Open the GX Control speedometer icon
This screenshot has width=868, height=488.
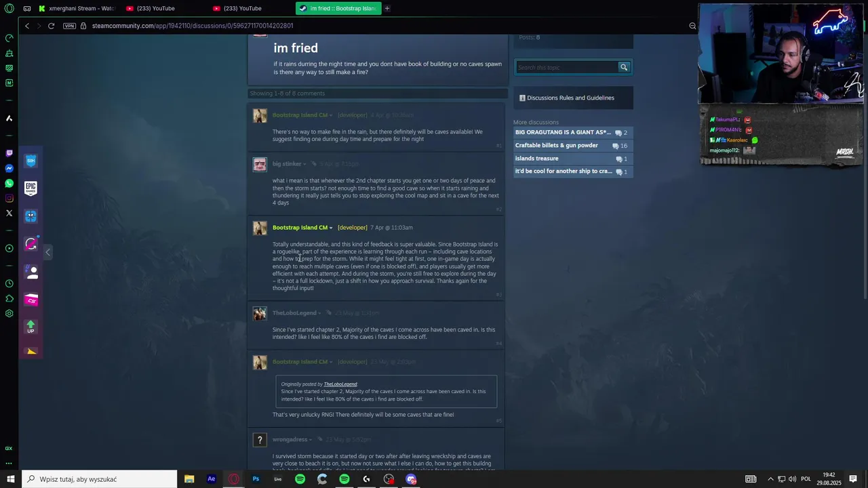point(9,38)
